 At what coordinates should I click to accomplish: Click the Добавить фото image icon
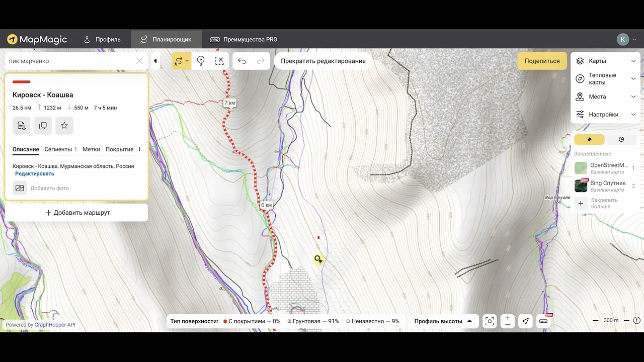(x=20, y=188)
